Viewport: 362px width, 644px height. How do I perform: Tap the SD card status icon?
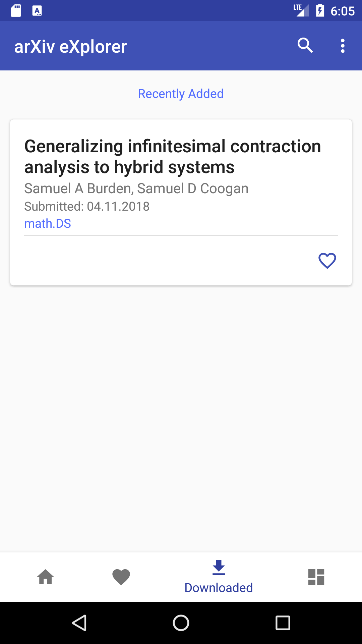click(16, 11)
